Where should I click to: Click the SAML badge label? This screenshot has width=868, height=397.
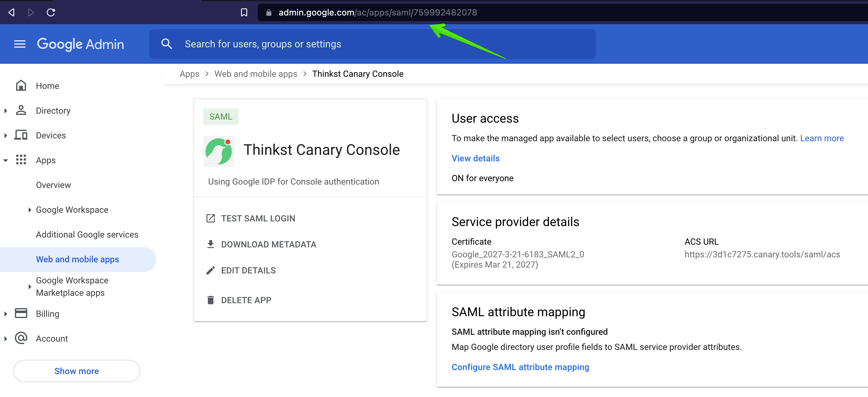click(x=221, y=116)
